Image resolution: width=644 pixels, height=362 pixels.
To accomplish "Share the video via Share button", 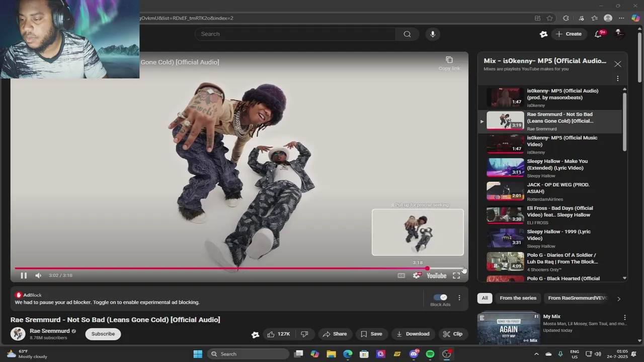I will tap(335, 334).
